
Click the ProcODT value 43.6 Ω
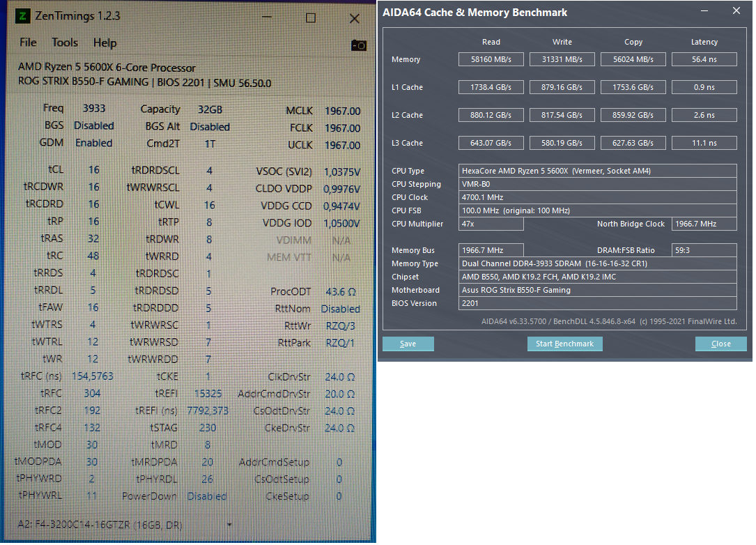(341, 292)
